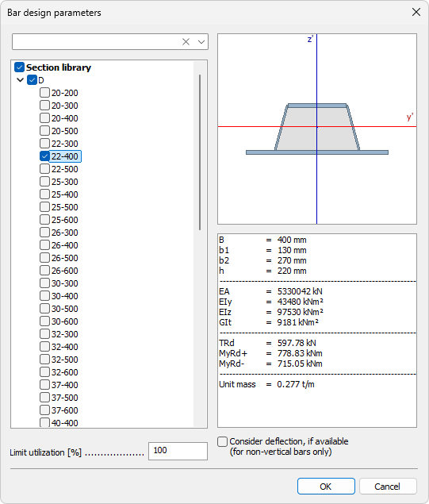Select the 32-500 tree item
Screen dimensions: 429x504
point(64,360)
